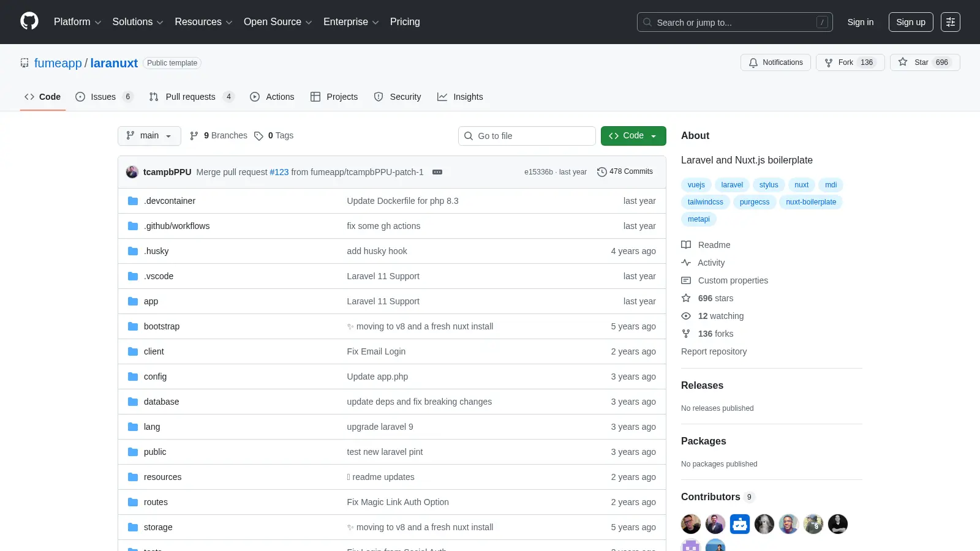Click the Activity pulse icon
980x551 pixels.
pyautogui.click(x=686, y=263)
